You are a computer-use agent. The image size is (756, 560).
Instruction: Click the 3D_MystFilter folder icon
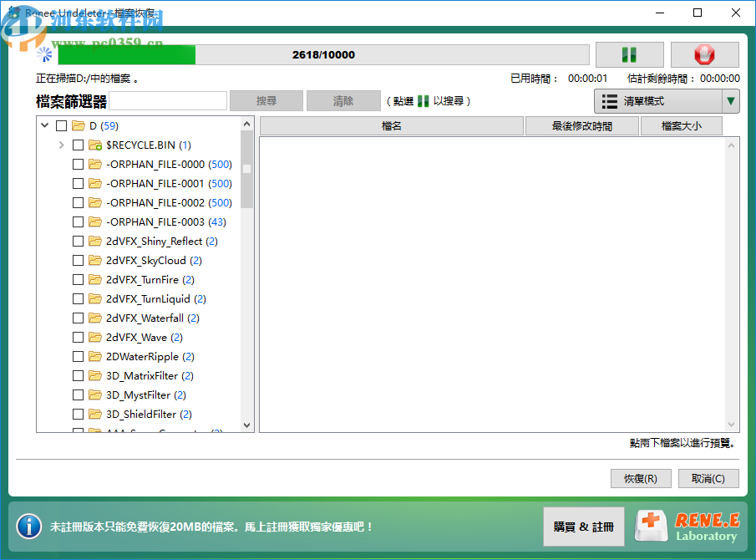95,395
